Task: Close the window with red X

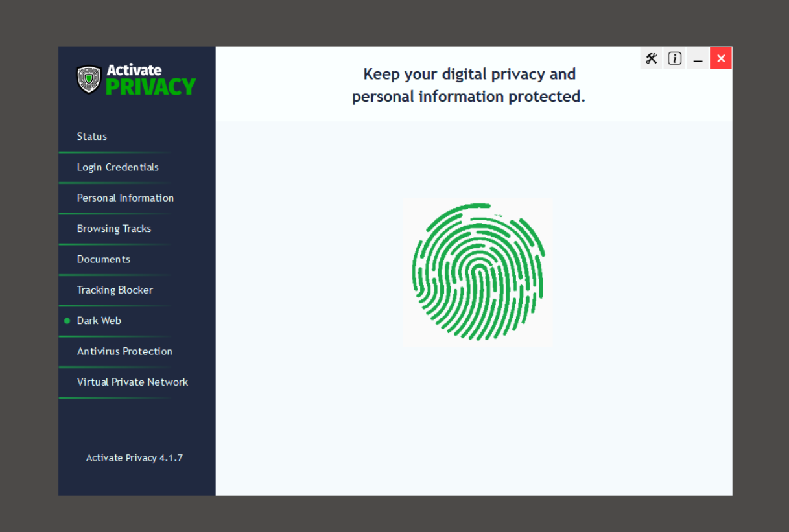Action: point(721,58)
